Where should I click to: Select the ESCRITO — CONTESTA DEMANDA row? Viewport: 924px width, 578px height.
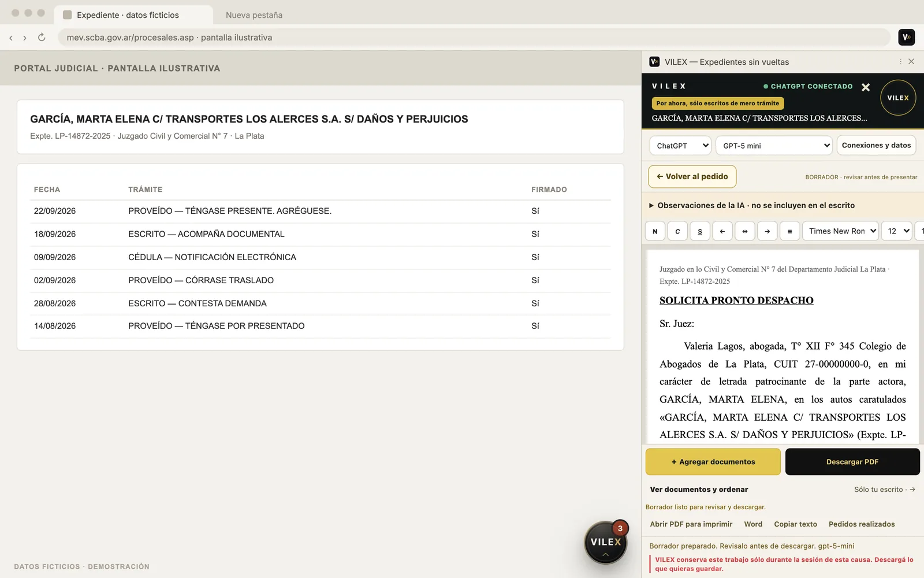(321, 303)
